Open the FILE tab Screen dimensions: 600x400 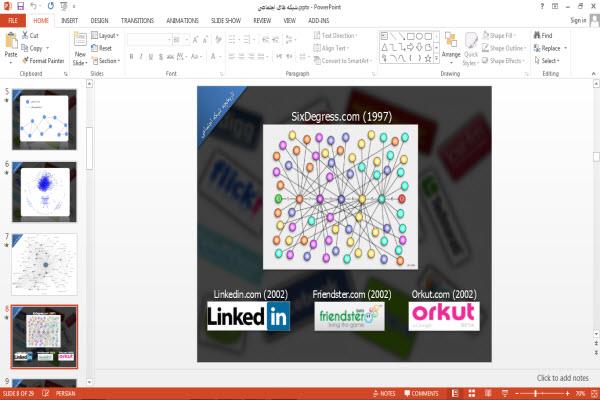13,21
